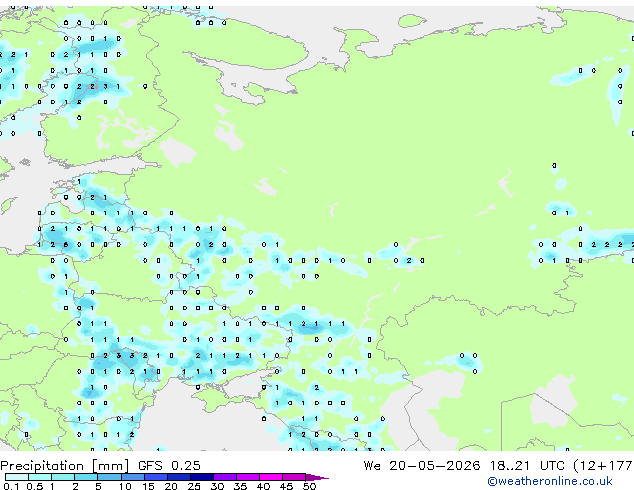This screenshot has width=634, height=490.
Task: Select the '(12+177' forecast offset text
Action: coord(603,466)
